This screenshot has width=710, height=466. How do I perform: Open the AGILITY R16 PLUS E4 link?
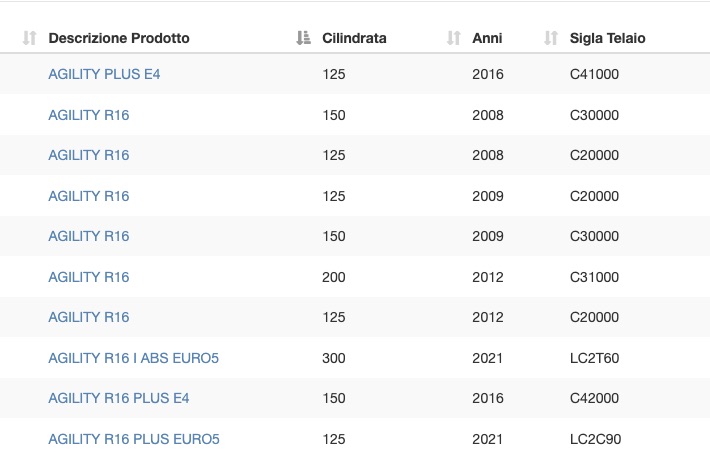point(119,398)
